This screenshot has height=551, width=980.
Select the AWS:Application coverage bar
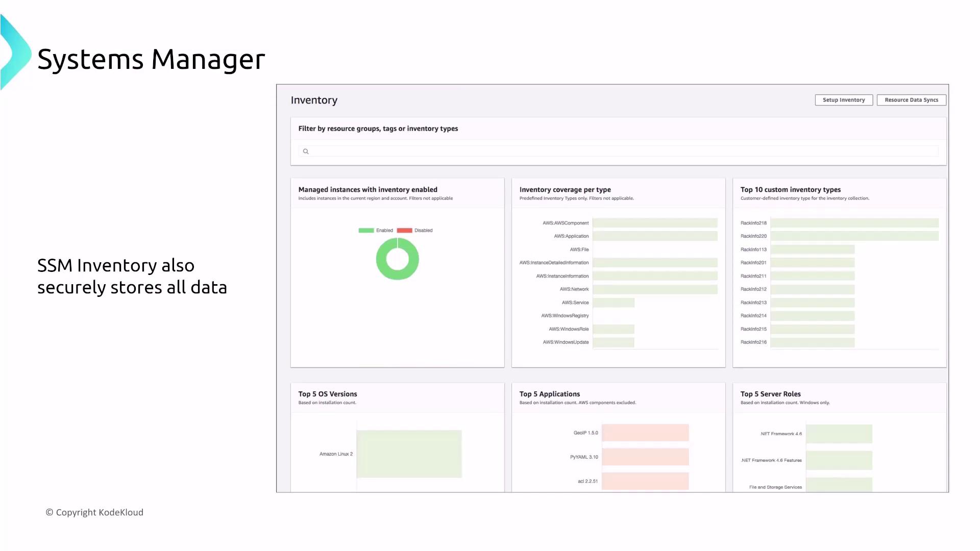click(655, 236)
